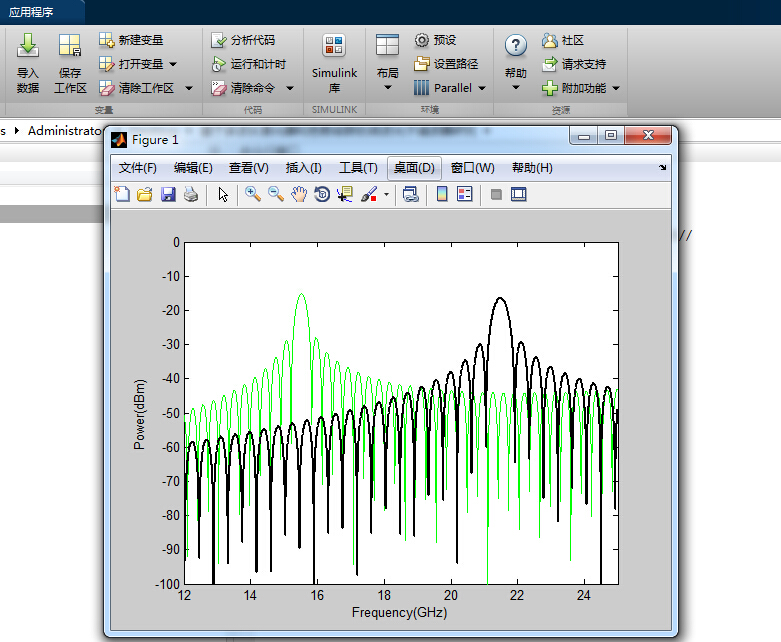Toggle the Zoom In magnifier tool
The width and height of the screenshot is (781, 642).
[253, 194]
